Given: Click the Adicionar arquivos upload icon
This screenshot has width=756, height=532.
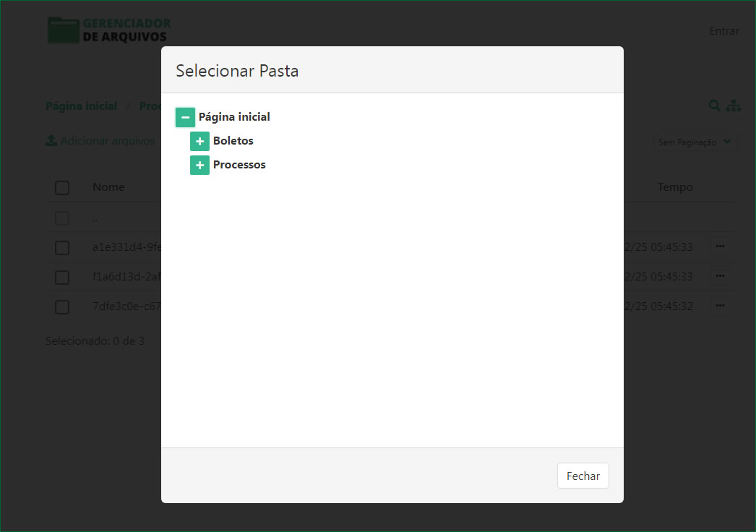Looking at the screenshot, I should pyautogui.click(x=51, y=141).
